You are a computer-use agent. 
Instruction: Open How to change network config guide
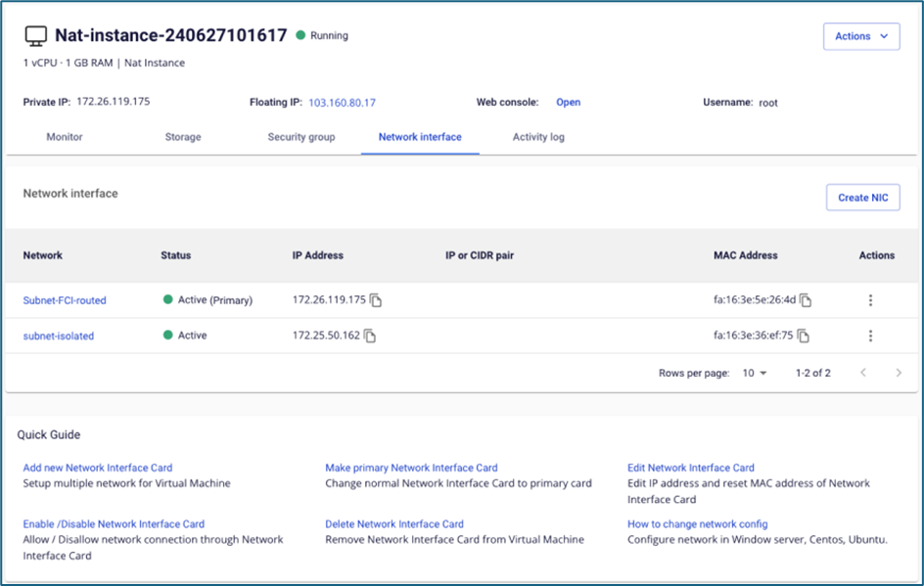pyautogui.click(x=697, y=524)
